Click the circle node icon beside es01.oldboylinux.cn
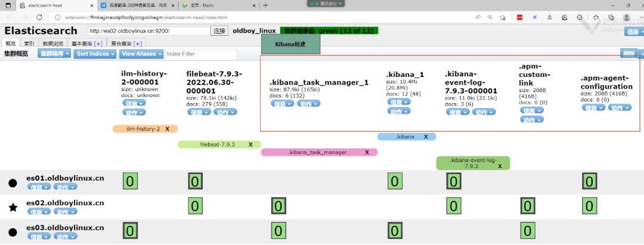644x245 pixels. 13,183
